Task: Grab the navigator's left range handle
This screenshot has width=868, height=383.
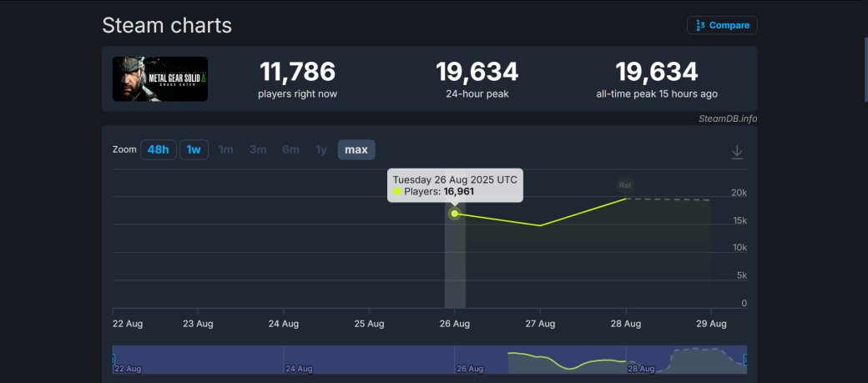Action: tap(114, 360)
